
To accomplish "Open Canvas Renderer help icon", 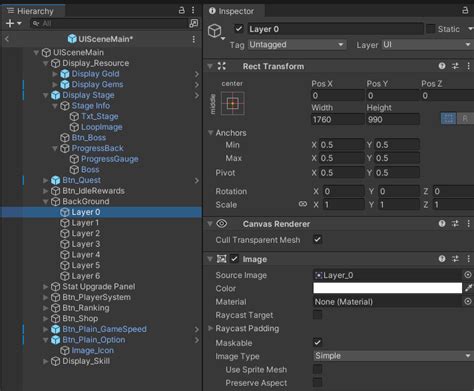I will [x=442, y=223].
